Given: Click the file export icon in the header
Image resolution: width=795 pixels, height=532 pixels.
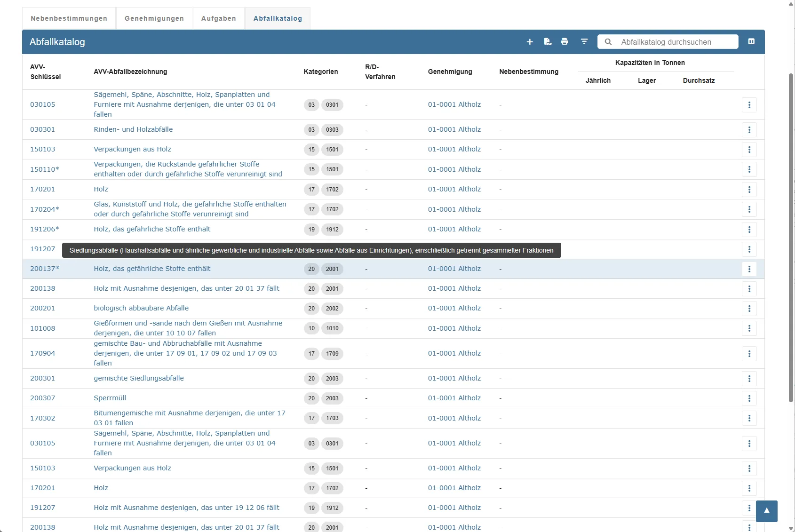Looking at the screenshot, I should (548, 42).
